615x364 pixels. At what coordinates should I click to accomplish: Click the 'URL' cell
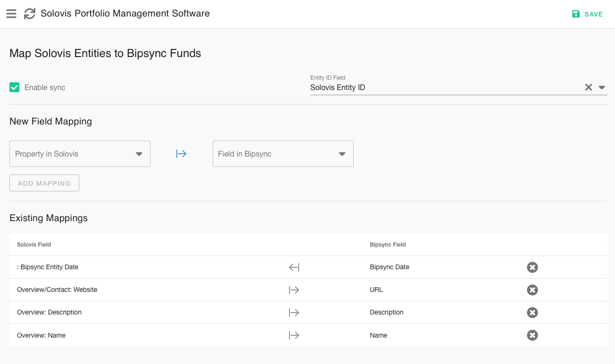[x=376, y=290]
